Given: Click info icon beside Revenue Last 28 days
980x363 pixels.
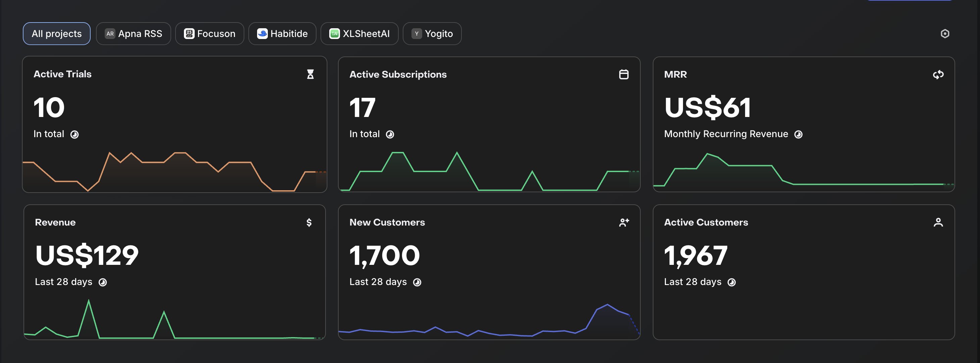Looking at the screenshot, I should (103, 282).
